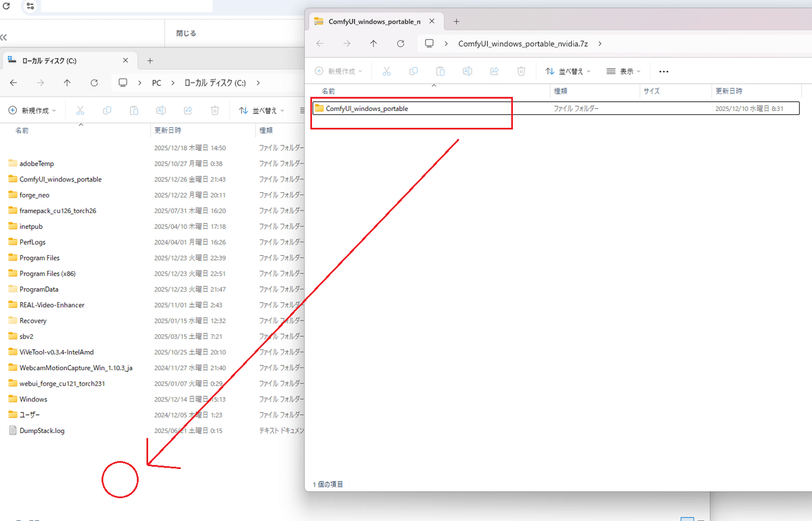Viewport: 812px width, 521px height.
Task: Select the Rename icon in the toolbar
Action: pos(467,71)
